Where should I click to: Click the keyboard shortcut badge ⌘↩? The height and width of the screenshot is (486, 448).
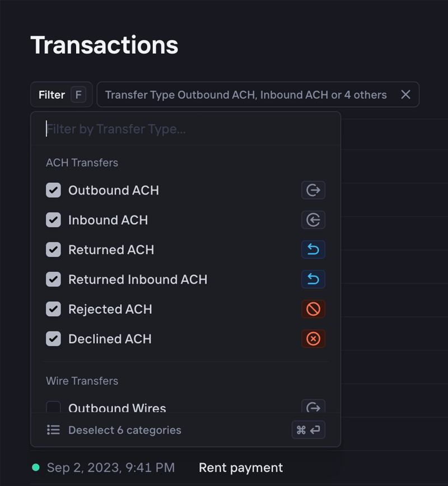[x=308, y=430]
